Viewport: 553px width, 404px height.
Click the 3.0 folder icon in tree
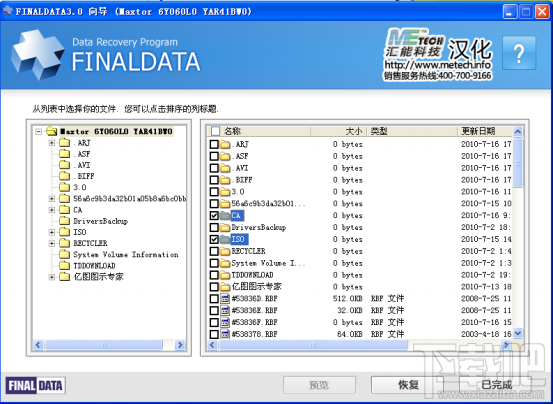point(65,187)
